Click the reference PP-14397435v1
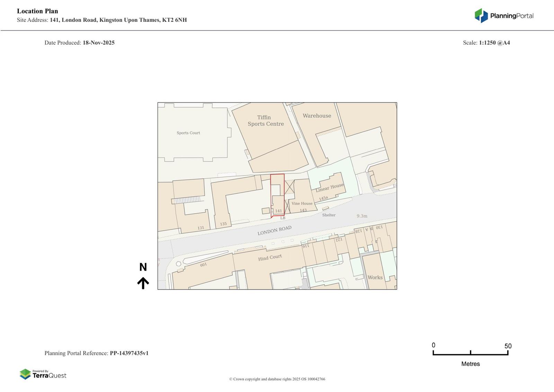The image size is (554, 392). coord(129,353)
